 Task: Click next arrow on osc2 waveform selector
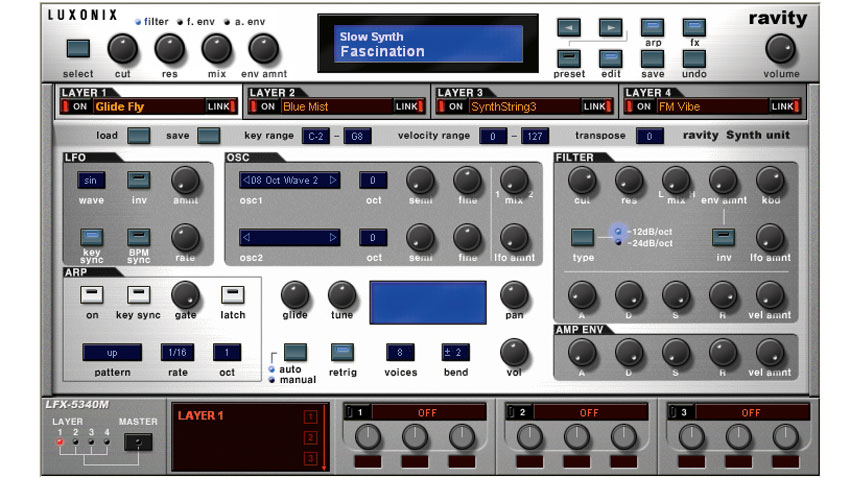333,237
